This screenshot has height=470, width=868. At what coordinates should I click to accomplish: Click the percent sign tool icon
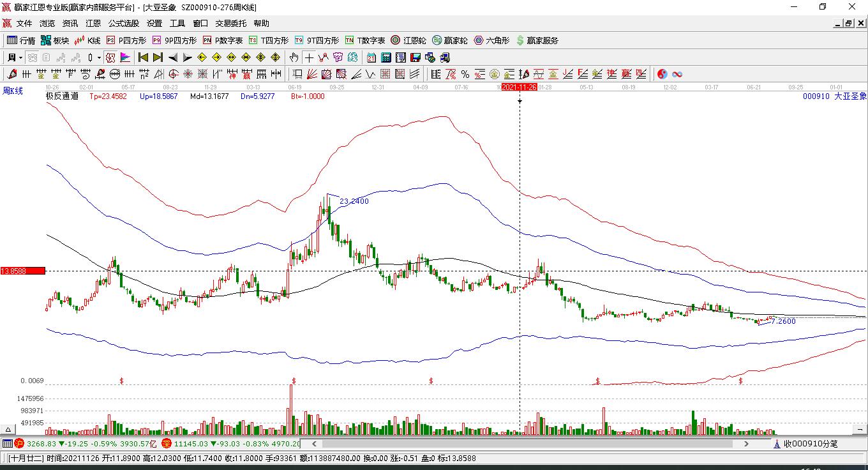465,74
